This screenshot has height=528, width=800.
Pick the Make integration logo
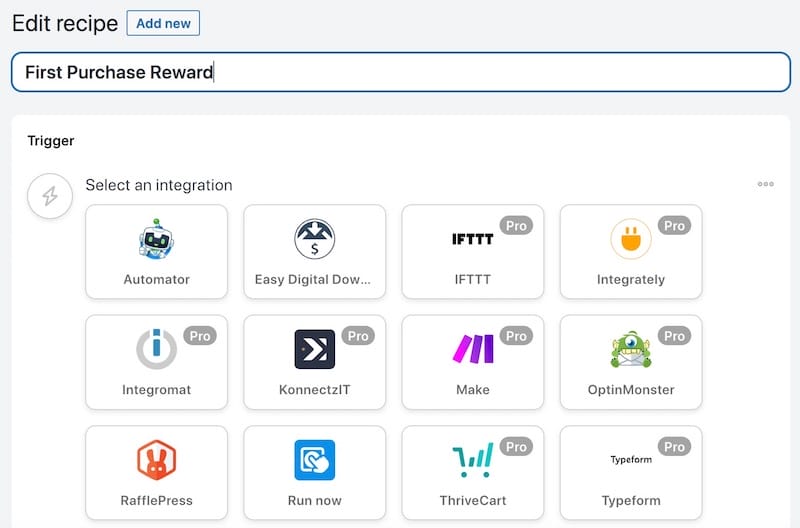click(472, 350)
